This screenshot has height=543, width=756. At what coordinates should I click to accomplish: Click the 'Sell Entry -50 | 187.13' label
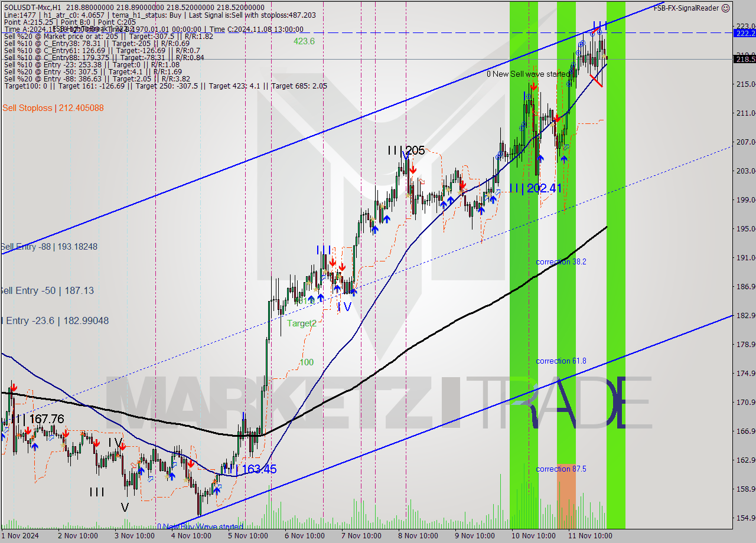point(47,290)
